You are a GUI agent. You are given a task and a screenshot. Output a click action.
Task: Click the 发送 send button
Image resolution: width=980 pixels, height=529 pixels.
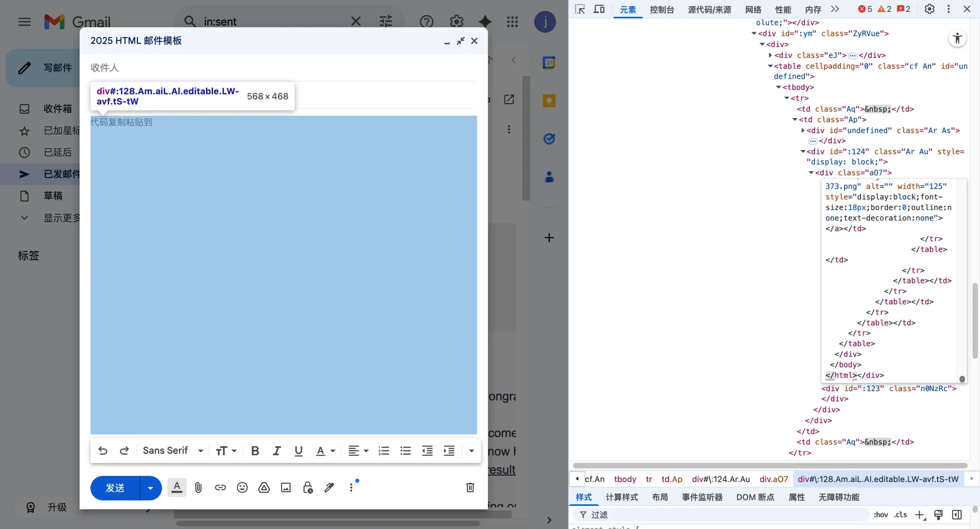click(x=115, y=488)
